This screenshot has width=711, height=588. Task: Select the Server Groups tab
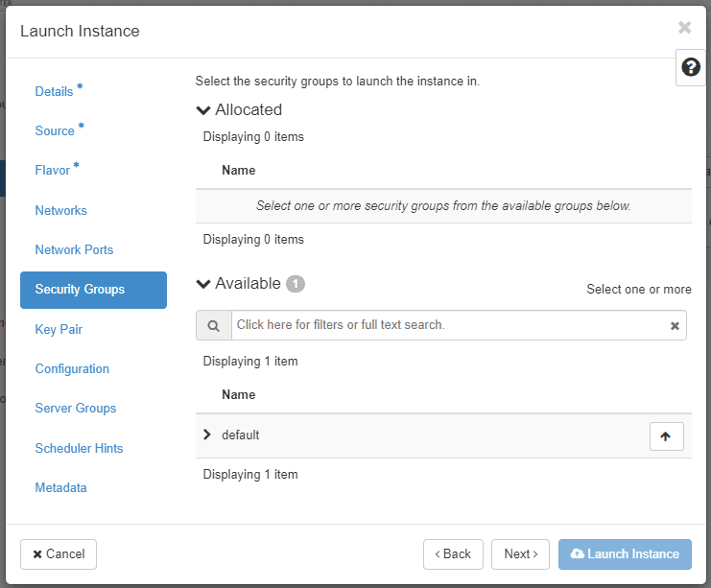pyautogui.click(x=76, y=408)
